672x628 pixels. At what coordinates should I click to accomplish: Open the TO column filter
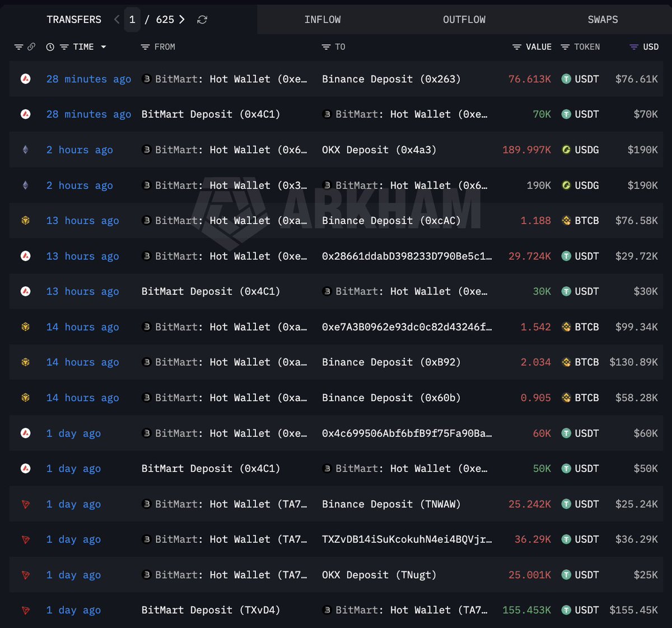326,47
